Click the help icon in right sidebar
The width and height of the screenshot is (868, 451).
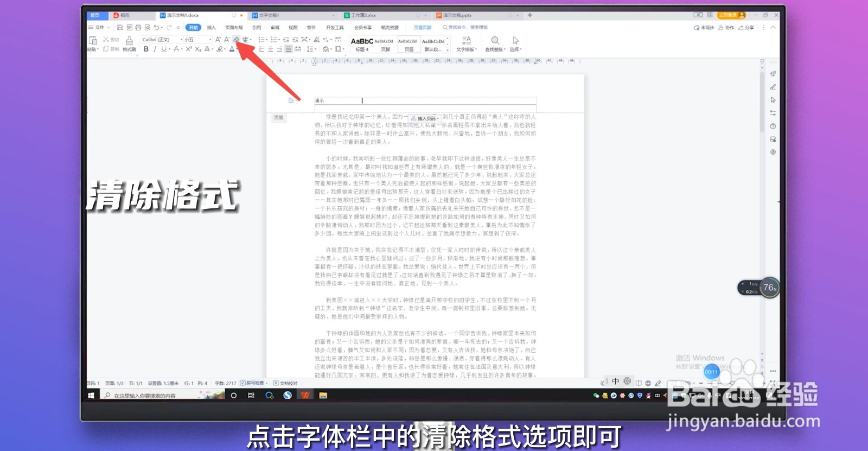pos(773,126)
